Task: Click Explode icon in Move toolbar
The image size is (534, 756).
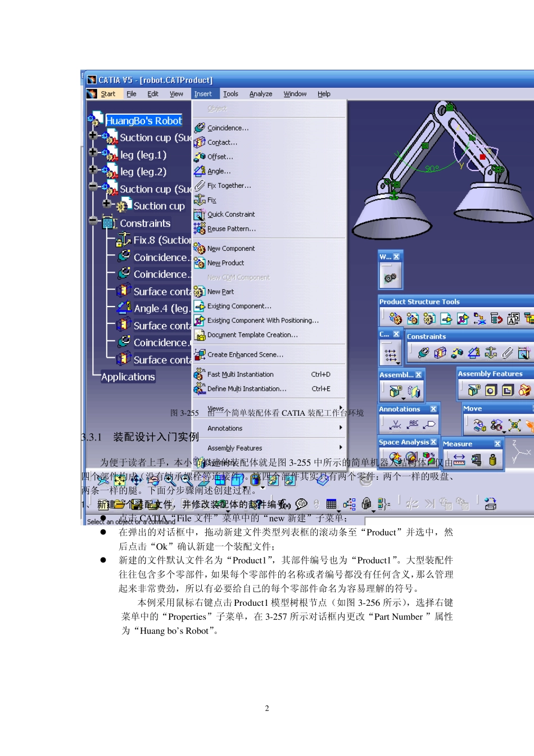Action: click(514, 425)
